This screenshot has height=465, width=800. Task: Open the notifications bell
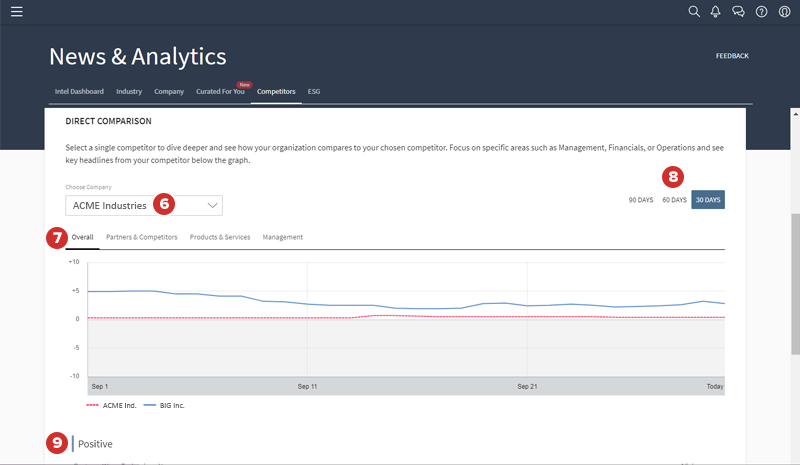tap(716, 12)
